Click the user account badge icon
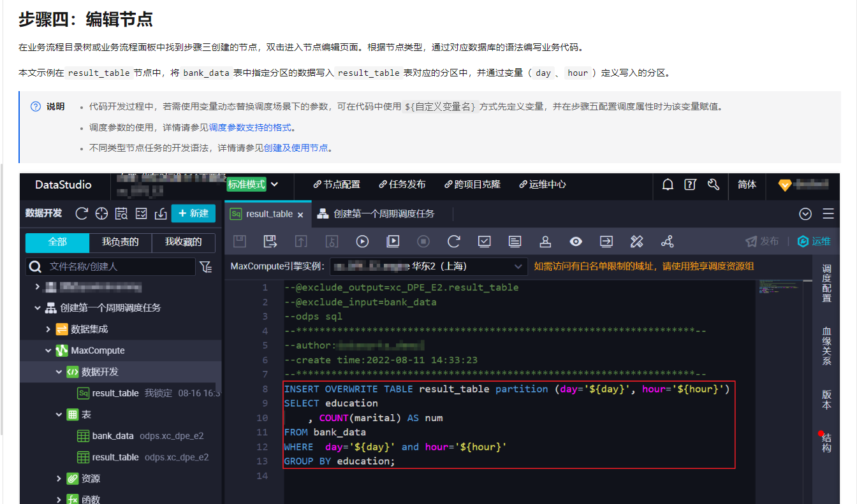Image resolution: width=857 pixels, height=504 pixels. click(785, 185)
